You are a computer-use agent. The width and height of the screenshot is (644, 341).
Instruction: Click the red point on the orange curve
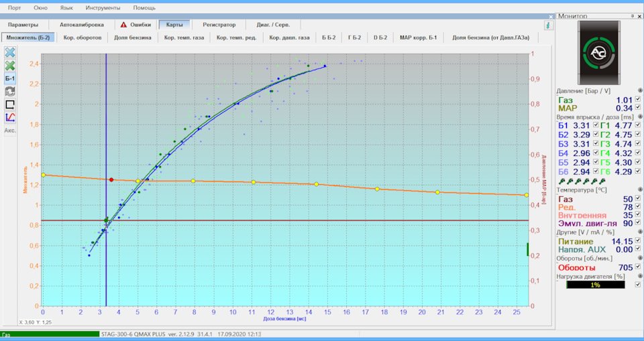(x=111, y=180)
